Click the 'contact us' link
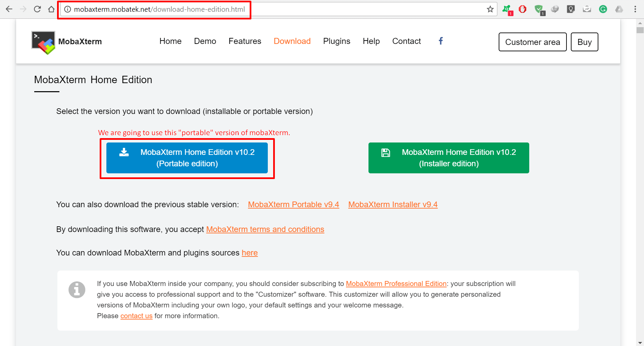 136,316
